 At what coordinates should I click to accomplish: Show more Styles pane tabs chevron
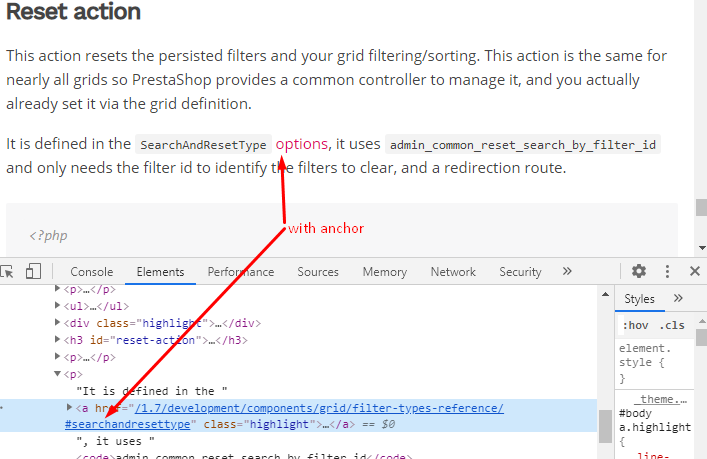click(678, 298)
